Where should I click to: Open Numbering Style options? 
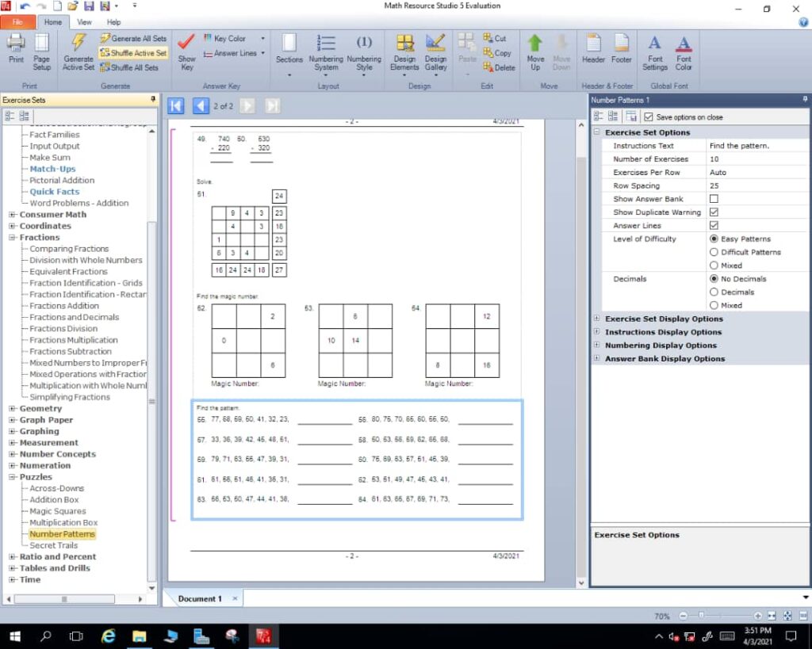coord(364,55)
